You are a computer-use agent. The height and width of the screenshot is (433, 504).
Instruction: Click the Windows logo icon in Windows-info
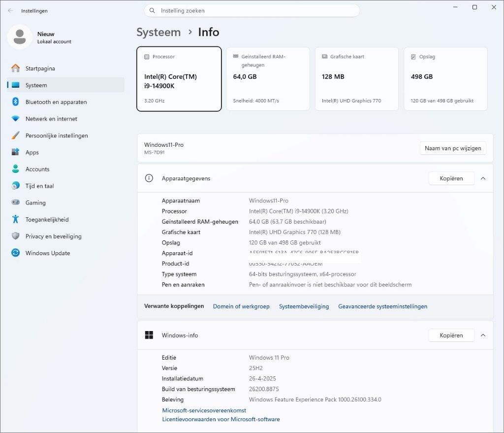coord(149,335)
